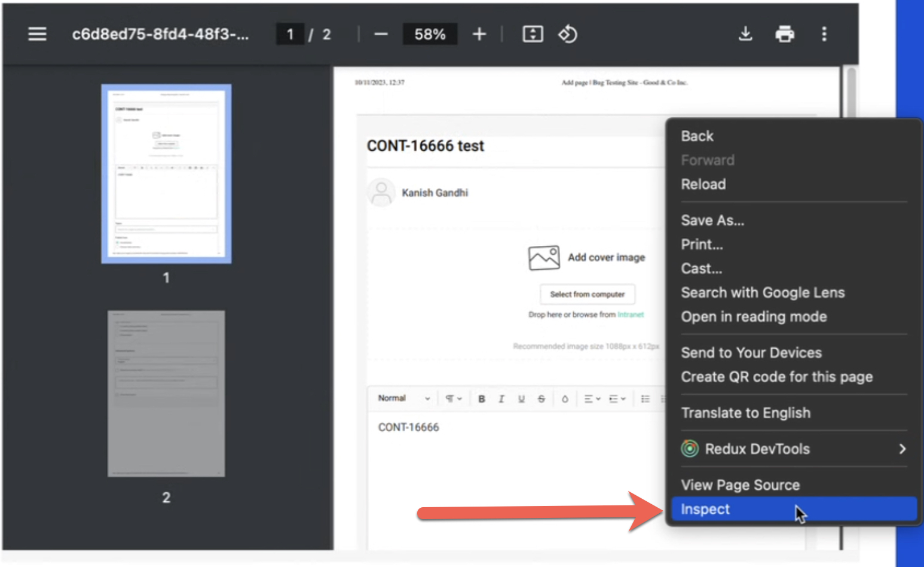
Task: Toggle bold formatting in the text editor
Action: tap(482, 398)
